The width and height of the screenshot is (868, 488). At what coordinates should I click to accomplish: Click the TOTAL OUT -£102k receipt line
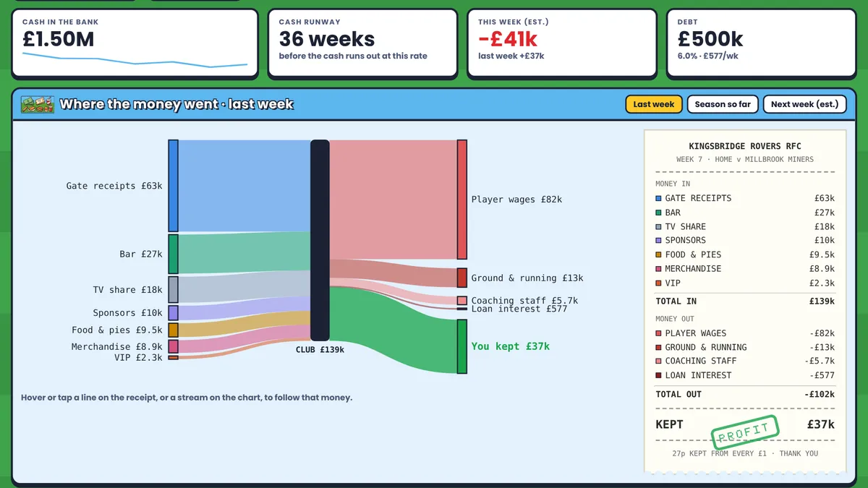pos(745,394)
